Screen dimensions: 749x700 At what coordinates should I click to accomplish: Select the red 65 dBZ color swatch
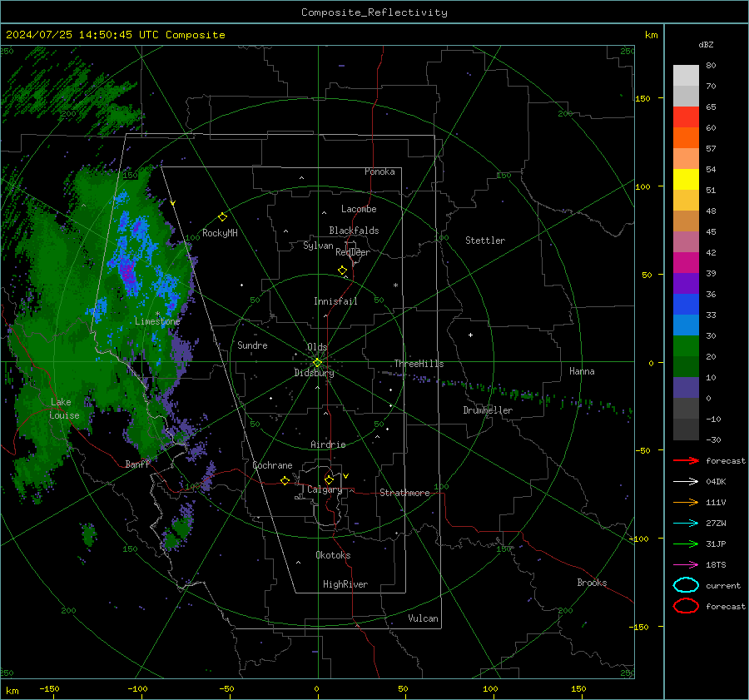(686, 117)
